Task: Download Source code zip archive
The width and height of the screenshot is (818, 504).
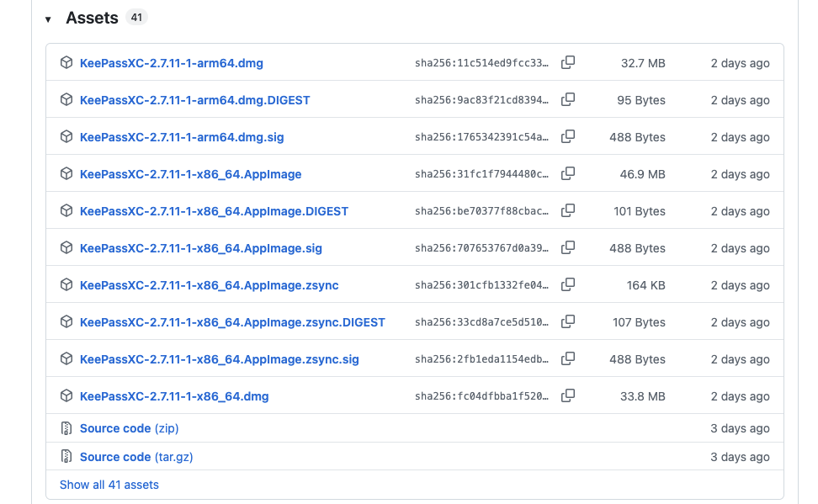Action: [x=129, y=428]
